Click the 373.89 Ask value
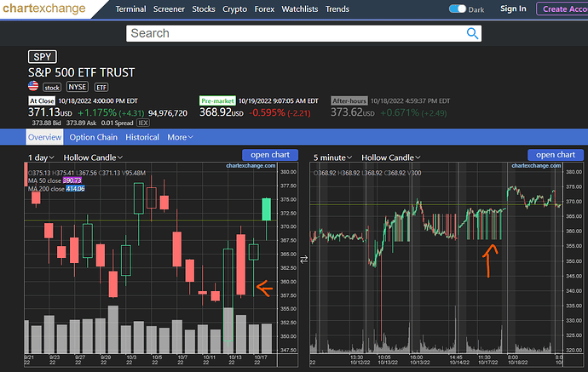 pos(81,123)
